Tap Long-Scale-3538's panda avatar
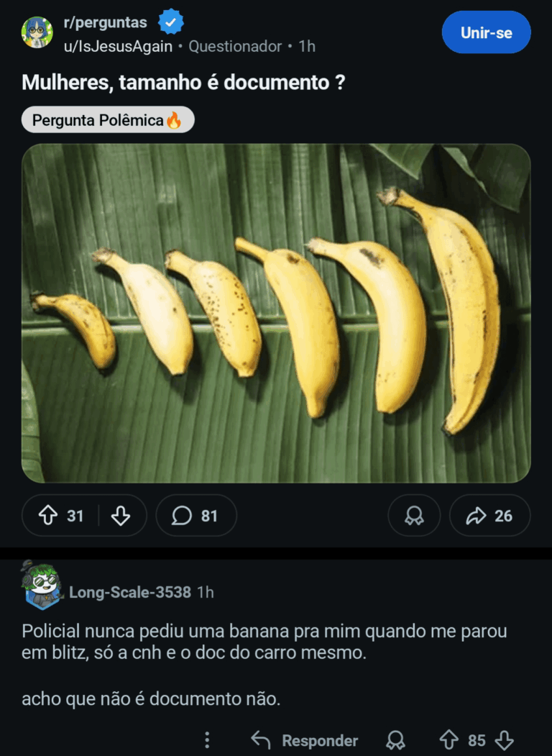552x756 pixels. 42,581
